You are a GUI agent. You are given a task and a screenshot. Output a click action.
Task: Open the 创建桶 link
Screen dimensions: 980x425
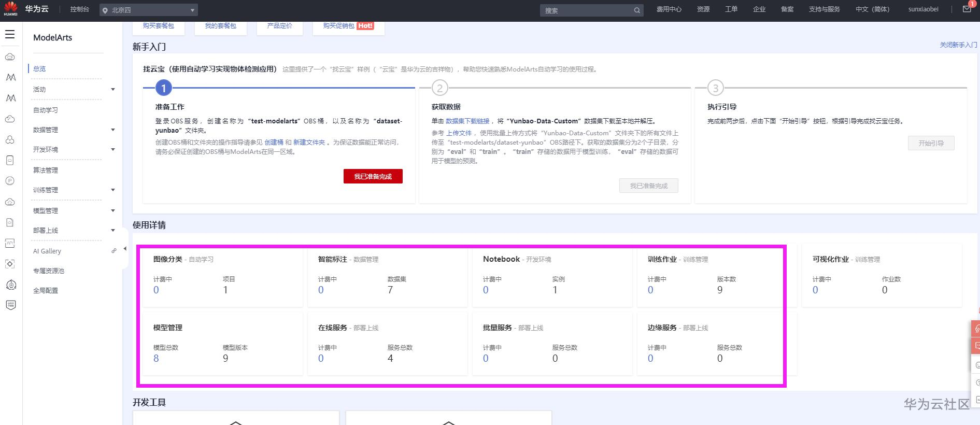click(x=274, y=142)
